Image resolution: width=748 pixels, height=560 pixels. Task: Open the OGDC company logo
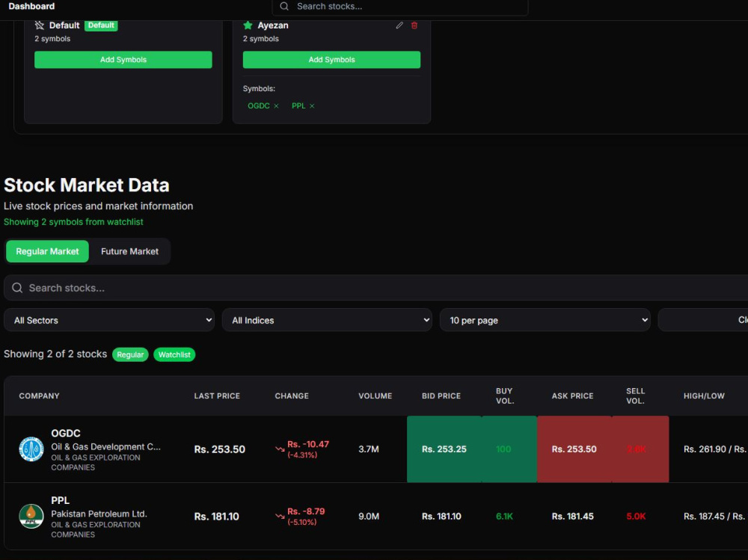coord(31,449)
